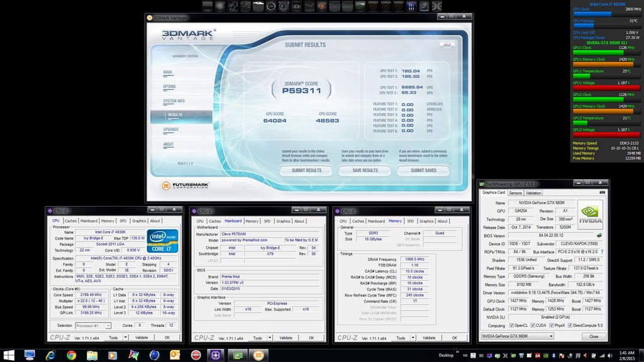Switch to the orange 3DMark taskbar icon
Image resolution: width=644 pixels, height=362 pixels.
coord(258,355)
